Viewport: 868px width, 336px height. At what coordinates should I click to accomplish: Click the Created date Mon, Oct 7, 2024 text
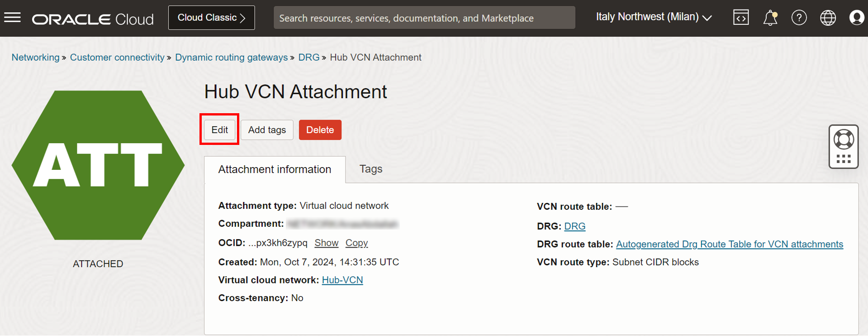click(x=329, y=262)
